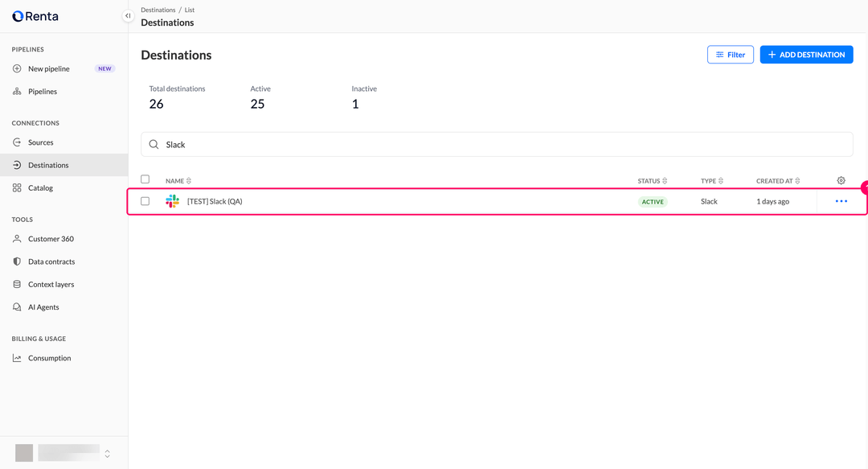Tick the checkbox for [TEST] Slack (QA)
The image size is (868, 469).
[145, 201]
